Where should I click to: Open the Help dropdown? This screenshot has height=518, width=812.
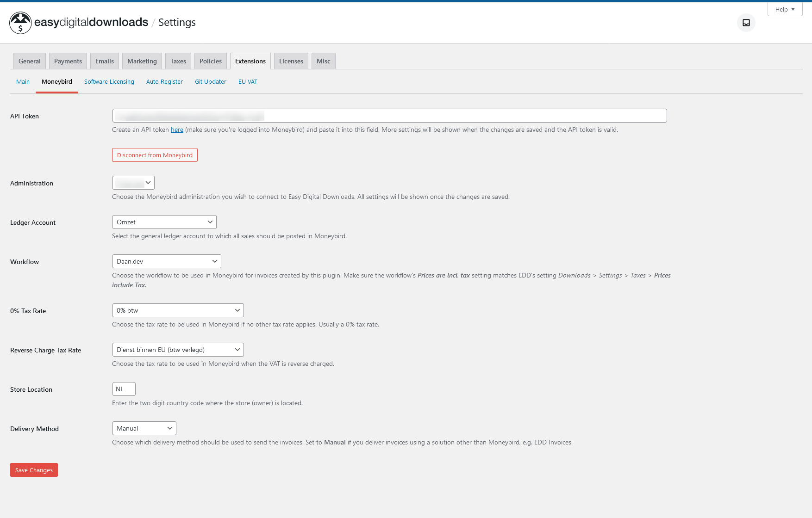tap(785, 9)
